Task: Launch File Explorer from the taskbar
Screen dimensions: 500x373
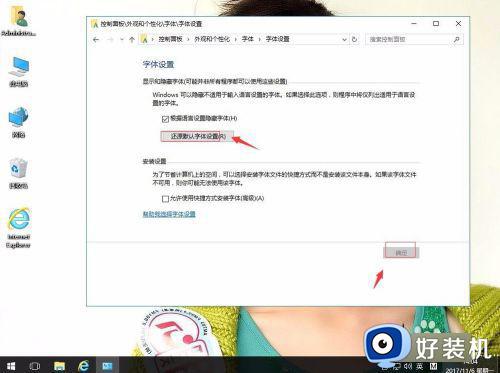Action: [59, 366]
